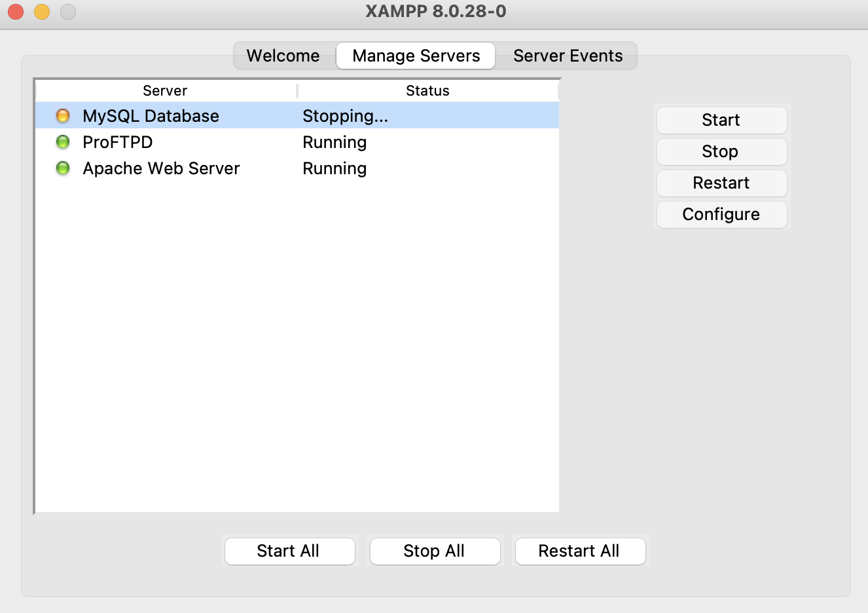Restart the selected server
Image resolution: width=868 pixels, height=613 pixels.
(721, 183)
